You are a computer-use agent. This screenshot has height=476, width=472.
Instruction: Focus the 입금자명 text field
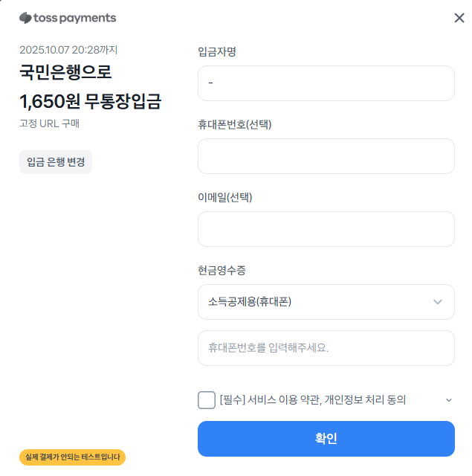[326, 83]
